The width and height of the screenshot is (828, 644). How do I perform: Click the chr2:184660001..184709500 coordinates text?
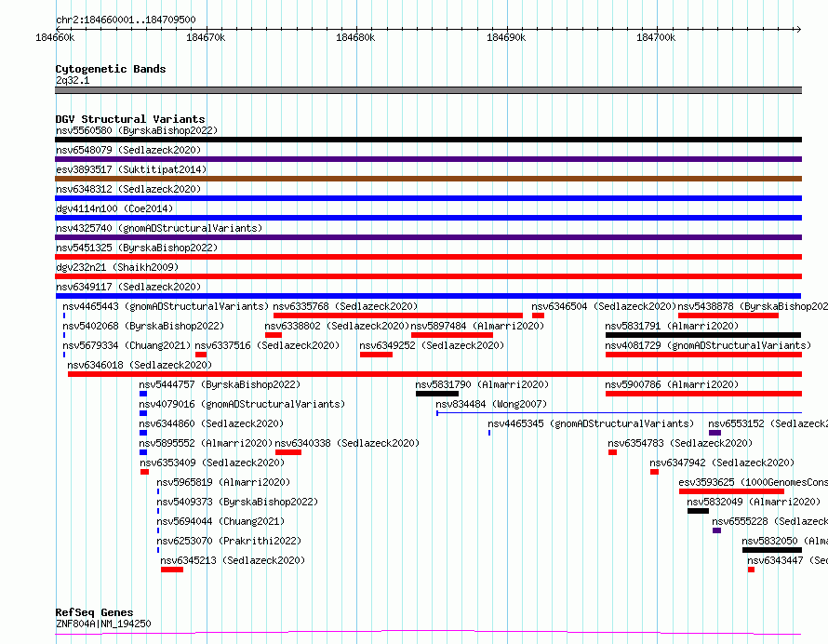[x=126, y=20]
